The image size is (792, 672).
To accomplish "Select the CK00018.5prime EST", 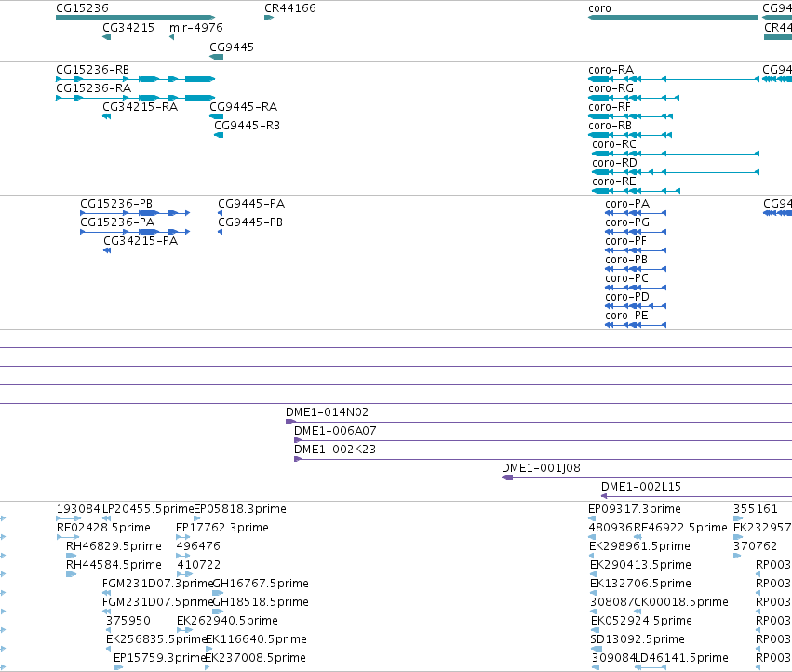I will click(x=638, y=612).
